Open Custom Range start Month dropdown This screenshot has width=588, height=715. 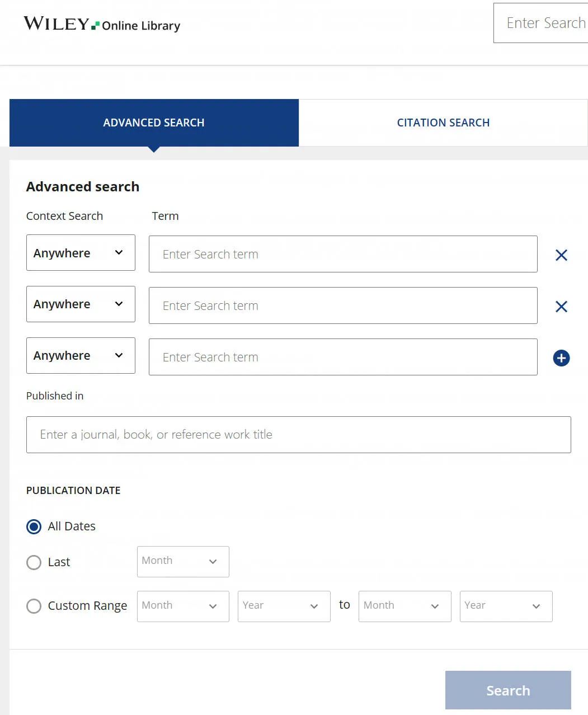pos(183,606)
